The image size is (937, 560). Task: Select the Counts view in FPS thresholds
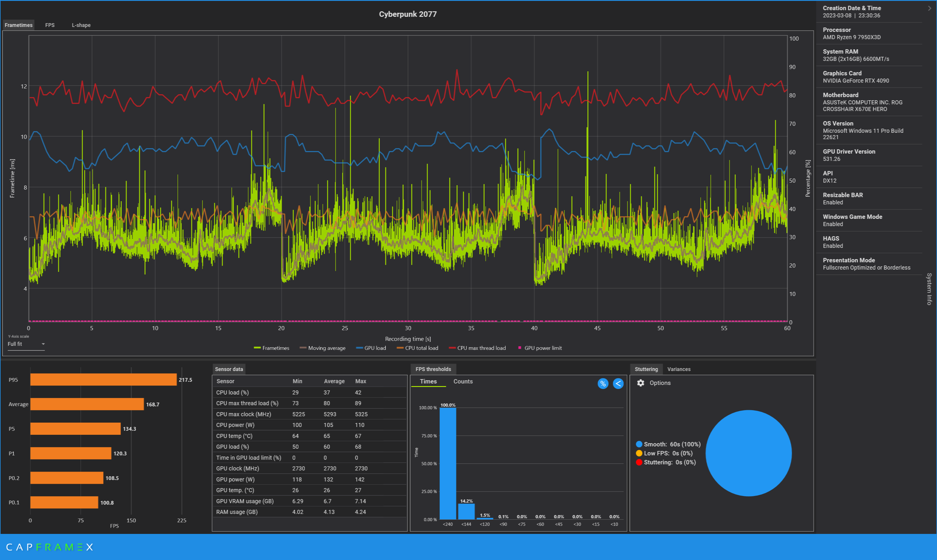point(463,381)
